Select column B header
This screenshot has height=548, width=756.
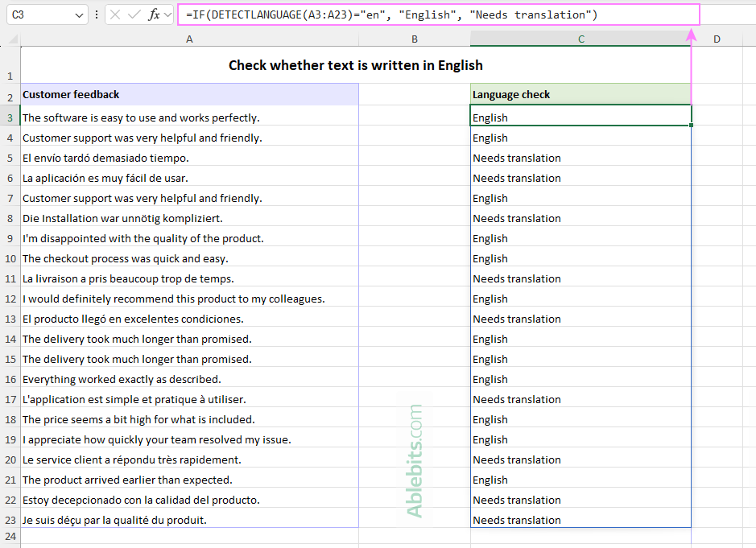(415, 39)
